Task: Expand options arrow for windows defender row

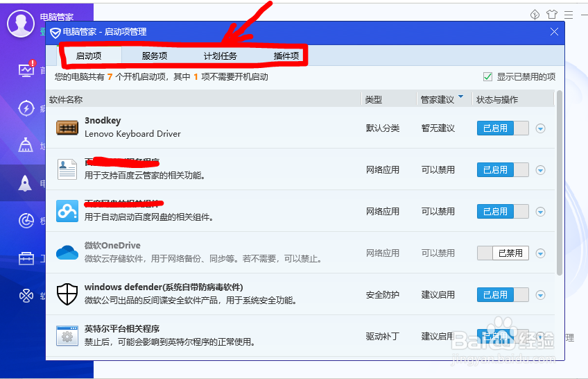Action: [540, 295]
